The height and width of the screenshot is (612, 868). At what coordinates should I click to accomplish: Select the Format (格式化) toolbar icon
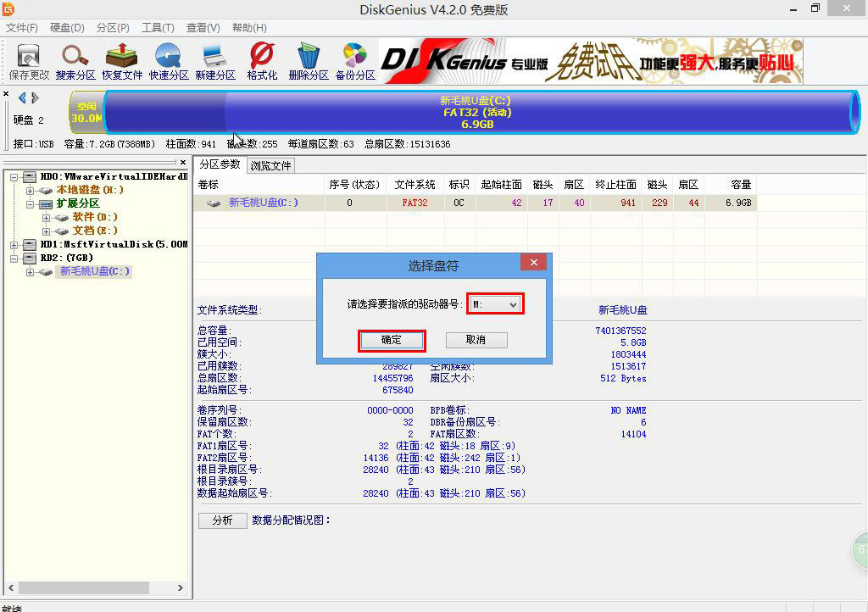(x=262, y=61)
